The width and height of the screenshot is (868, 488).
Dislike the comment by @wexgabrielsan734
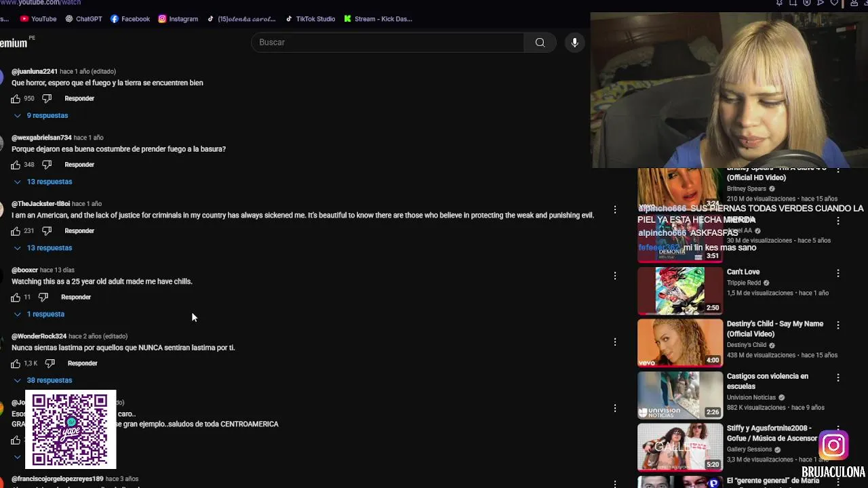click(47, 165)
